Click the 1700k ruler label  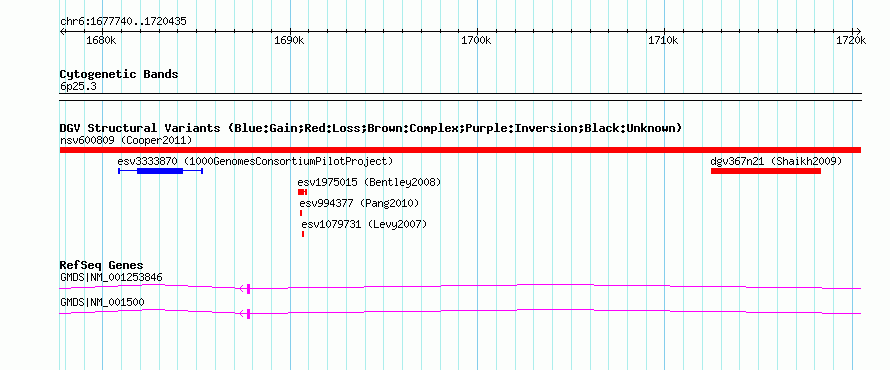476,41
